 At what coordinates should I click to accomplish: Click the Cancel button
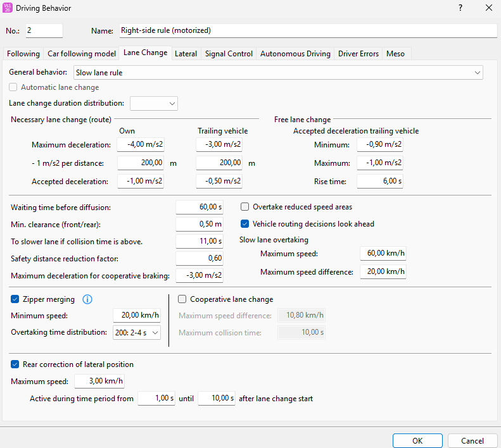(472, 440)
